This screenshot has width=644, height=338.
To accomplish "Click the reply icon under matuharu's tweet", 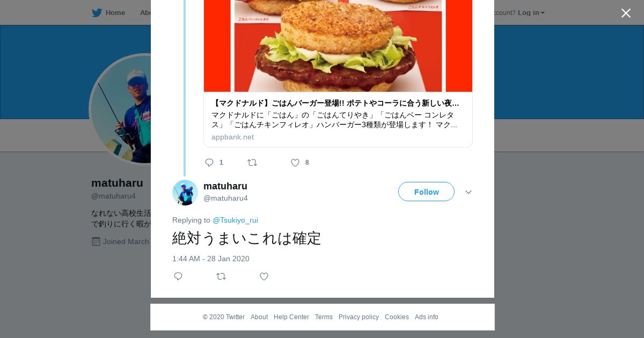I will click(x=178, y=276).
